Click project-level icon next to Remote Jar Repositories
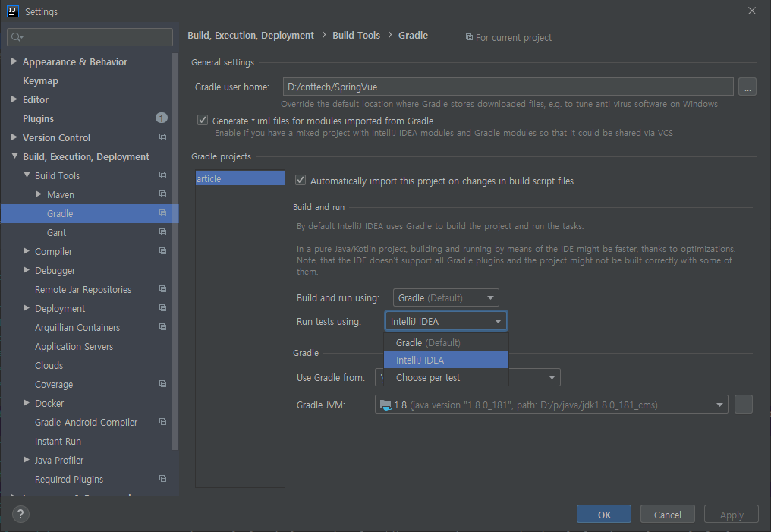Screen dimensions: 771x532 point(162,289)
